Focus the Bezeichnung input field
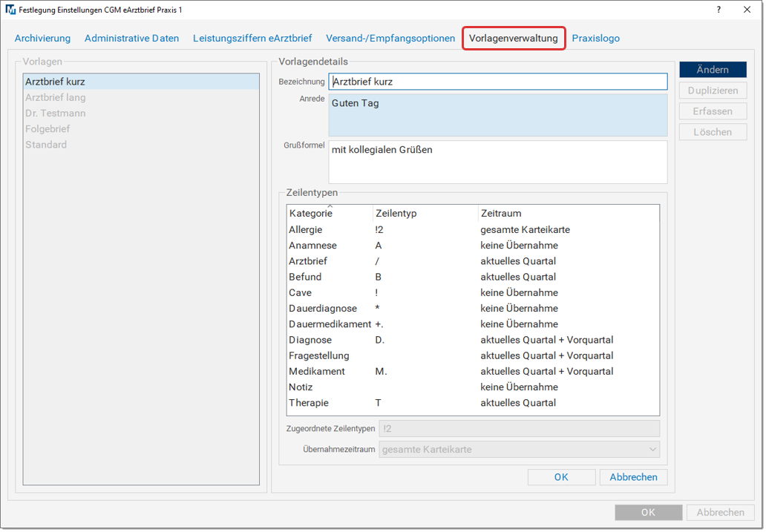 498,82
